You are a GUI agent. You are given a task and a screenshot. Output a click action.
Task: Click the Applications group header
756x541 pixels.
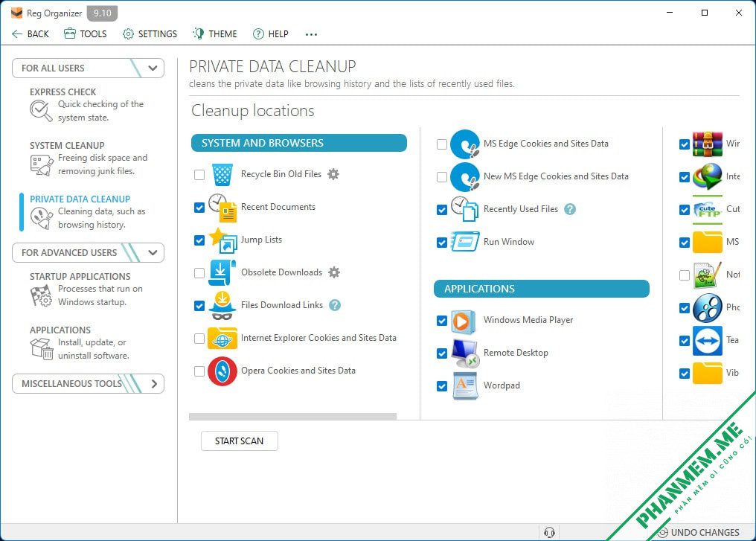coord(542,289)
